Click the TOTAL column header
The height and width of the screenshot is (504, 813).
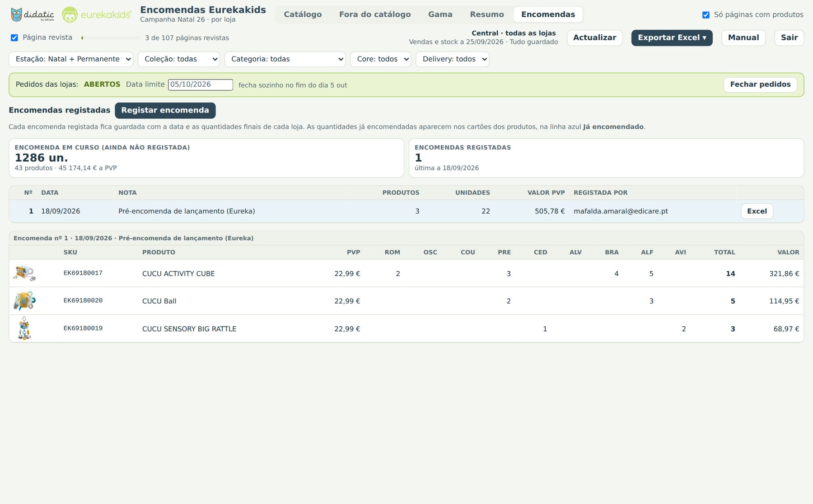[x=724, y=252]
